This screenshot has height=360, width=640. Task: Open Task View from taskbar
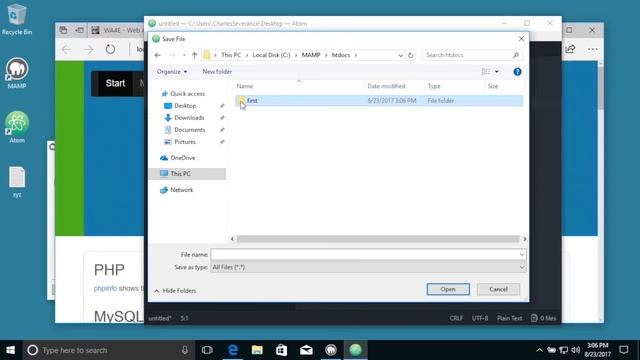tap(207, 350)
